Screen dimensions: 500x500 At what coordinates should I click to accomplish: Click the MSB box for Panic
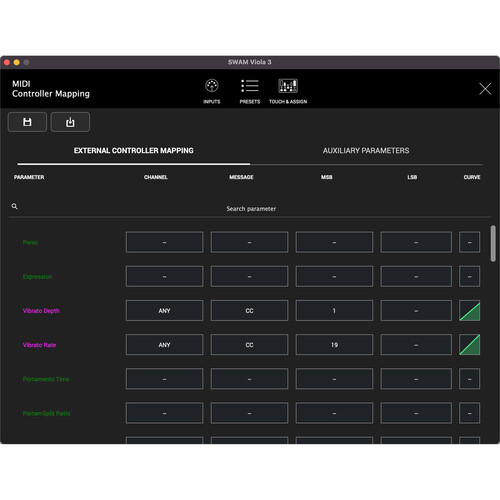pyautogui.click(x=334, y=242)
